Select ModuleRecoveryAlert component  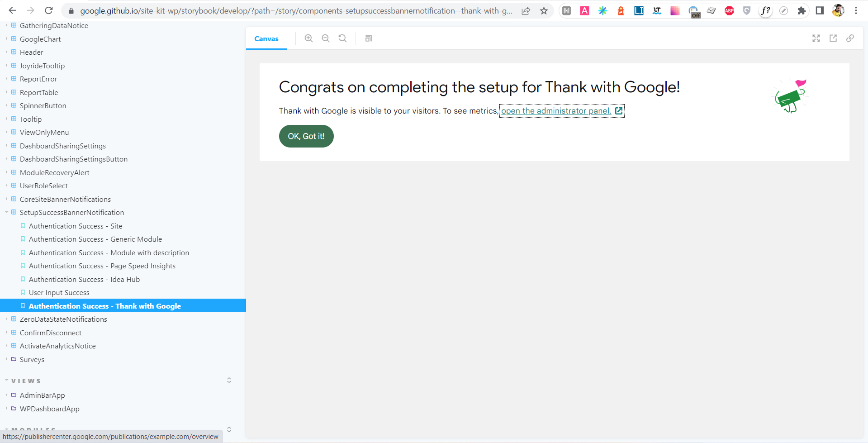tap(55, 172)
